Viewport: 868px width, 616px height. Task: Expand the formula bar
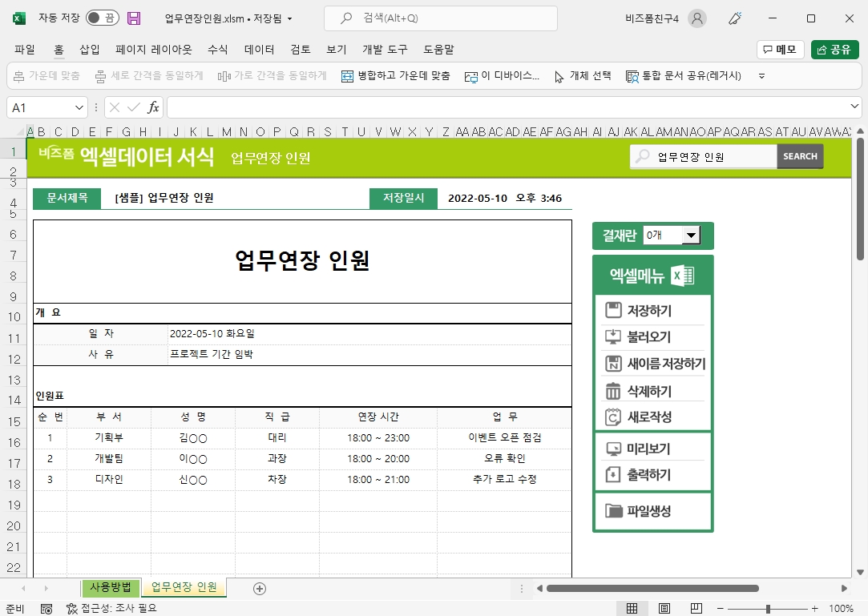pos(855,107)
